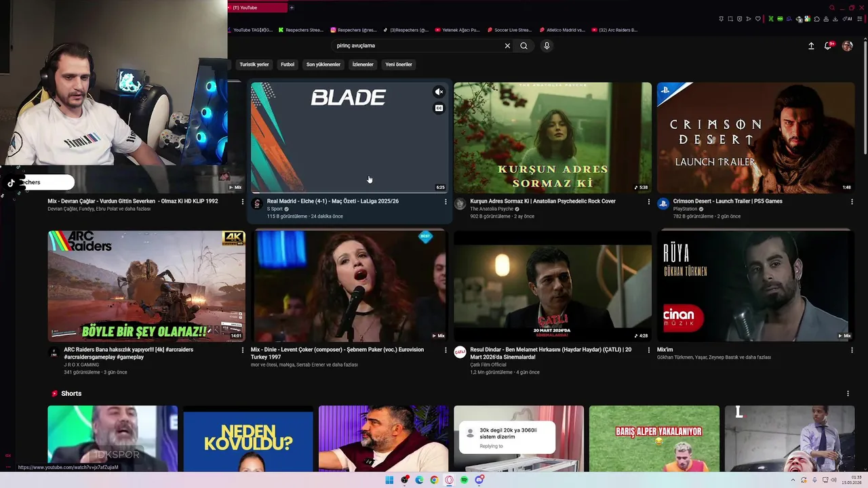
Task: Open options menu for Şebnem Paker mix
Action: coord(446,350)
